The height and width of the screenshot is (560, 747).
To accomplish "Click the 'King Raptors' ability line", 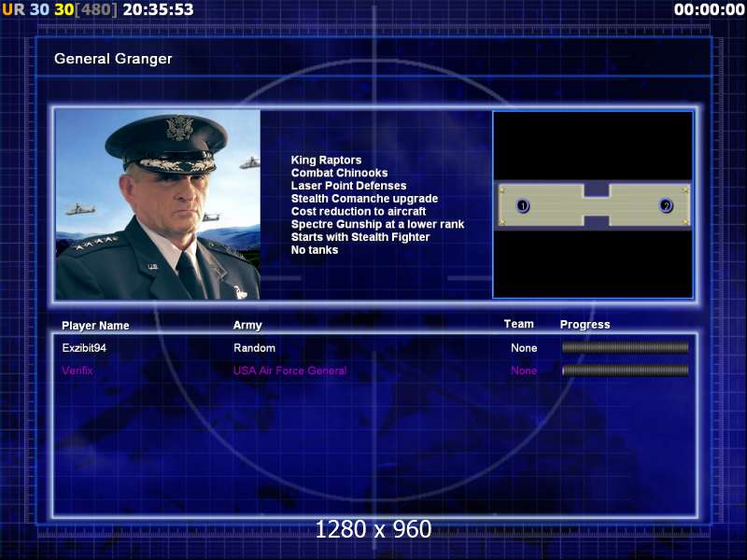I will pyautogui.click(x=326, y=160).
